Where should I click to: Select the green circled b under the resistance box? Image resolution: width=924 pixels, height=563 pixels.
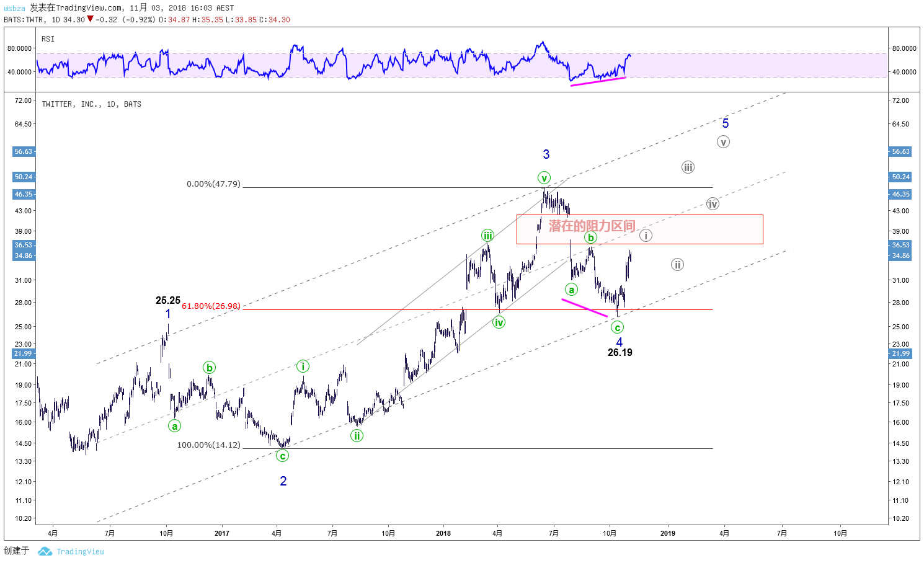590,237
